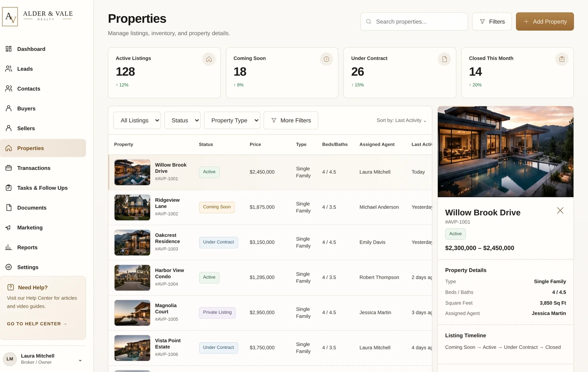Click the Harbor View Condo thumbnail
This screenshot has height=372, width=588.
click(x=132, y=277)
